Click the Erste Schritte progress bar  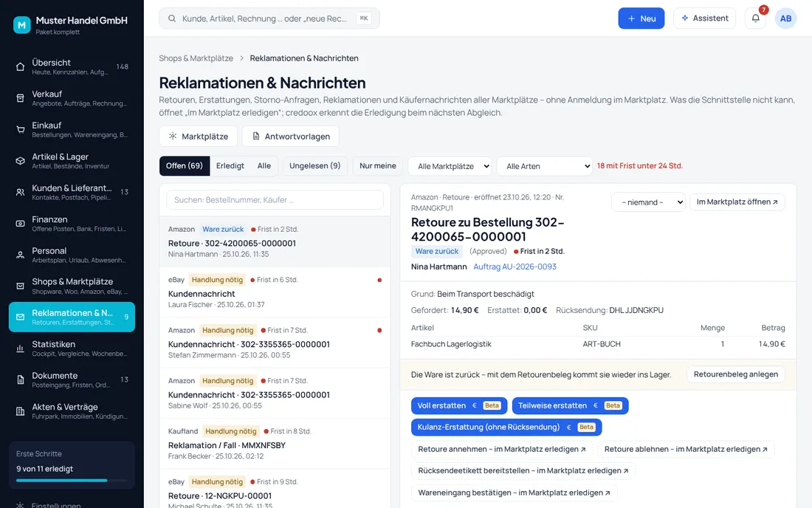pyautogui.click(x=72, y=481)
